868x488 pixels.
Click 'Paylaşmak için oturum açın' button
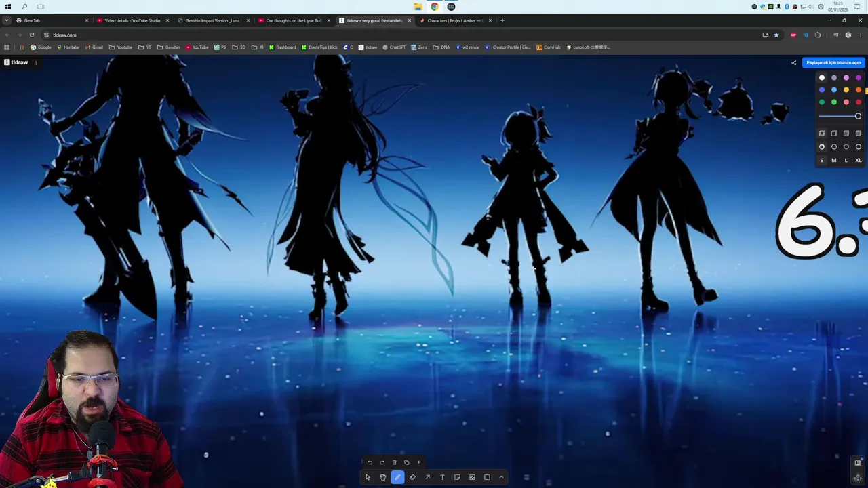pos(833,62)
